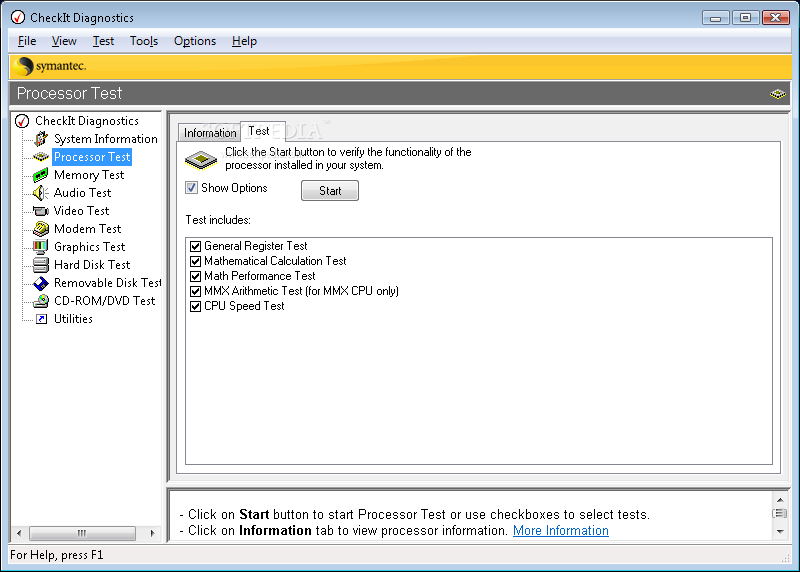Select CD-ROM/DVD Test in the tree
This screenshot has height=572, width=800.
click(105, 301)
